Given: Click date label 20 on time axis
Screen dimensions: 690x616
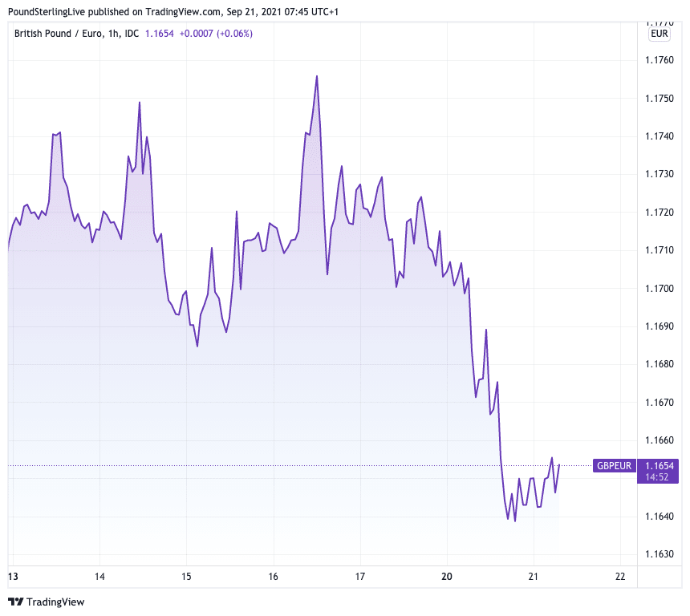Looking at the screenshot, I should 447,576.
